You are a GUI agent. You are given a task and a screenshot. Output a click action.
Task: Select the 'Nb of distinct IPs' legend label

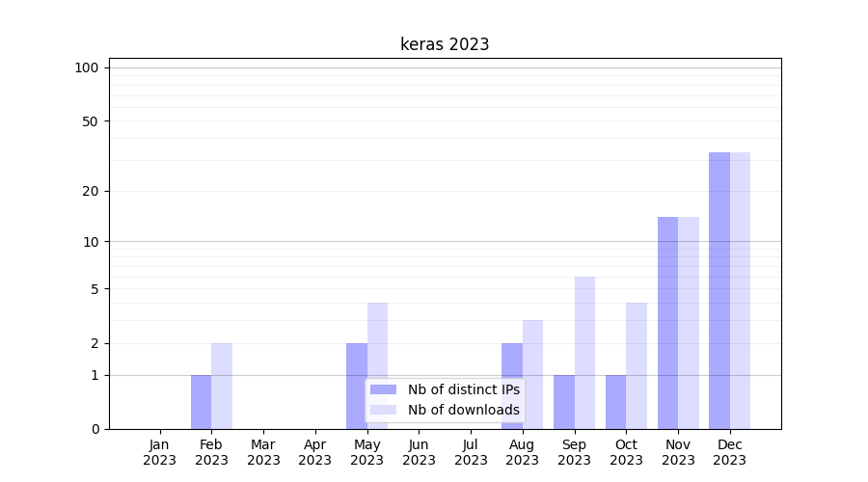click(x=463, y=389)
